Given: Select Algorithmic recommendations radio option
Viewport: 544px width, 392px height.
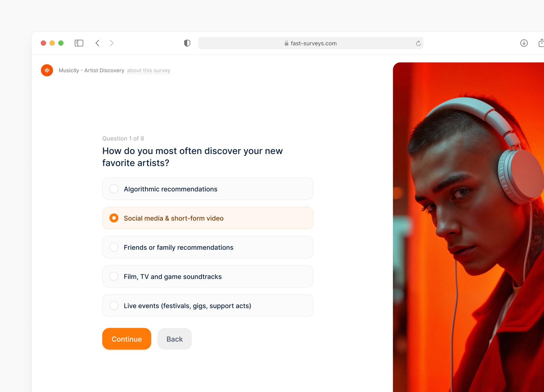Looking at the screenshot, I should [x=208, y=189].
